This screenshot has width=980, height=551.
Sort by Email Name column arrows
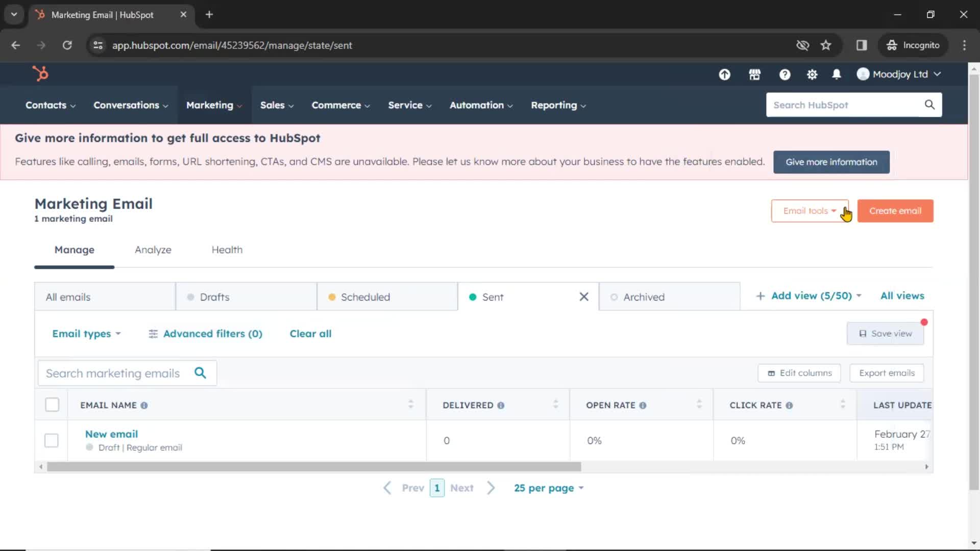tap(410, 405)
